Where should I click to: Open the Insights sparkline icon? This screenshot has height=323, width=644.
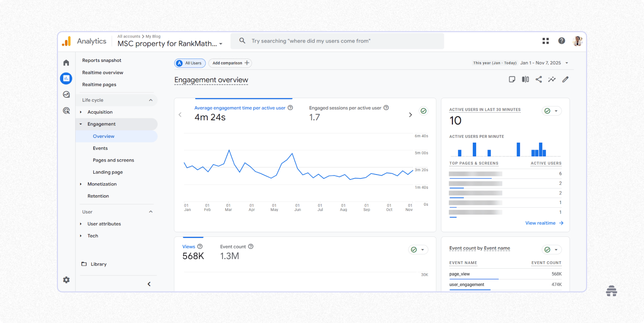pyautogui.click(x=552, y=79)
